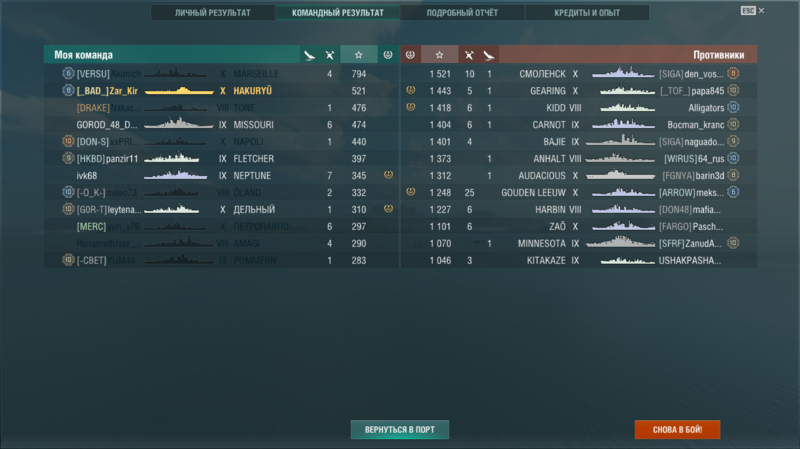Image resolution: width=800 pixels, height=449 pixels.
Task: Click the Смоленск enemy player row
Action: pyautogui.click(x=579, y=74)
